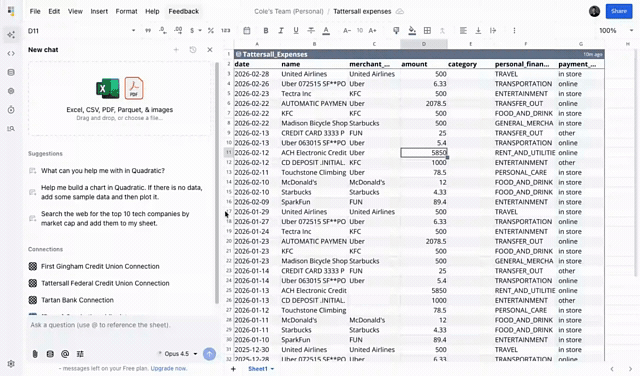Open Opus 4.5 model selector
This screenshot has width=640, height=376.
(178, 354)
